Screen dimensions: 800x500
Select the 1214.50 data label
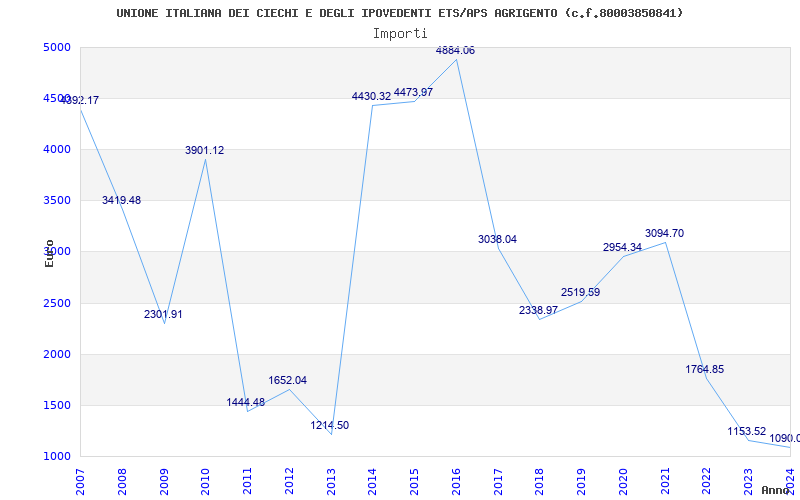click(x=330, y=426)
